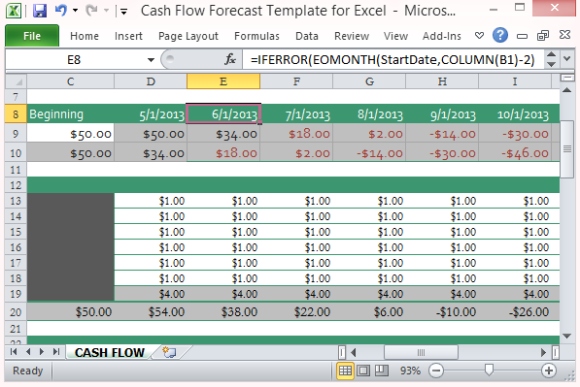Click horizontal scrollbar right arrow

pos(543,352)
